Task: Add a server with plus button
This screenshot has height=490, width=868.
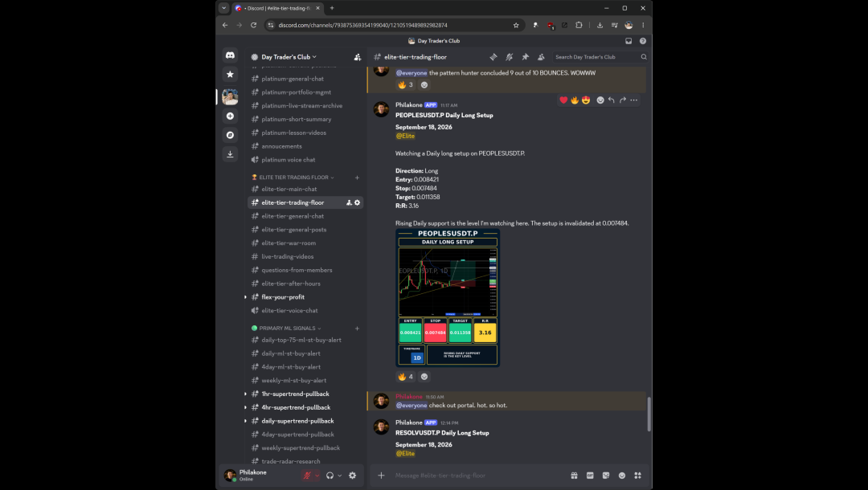Action: point(230,116)
